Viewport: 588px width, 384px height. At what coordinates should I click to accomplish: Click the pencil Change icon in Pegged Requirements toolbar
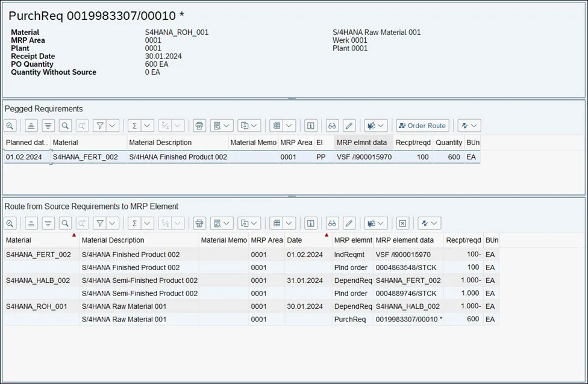[349, 126]
